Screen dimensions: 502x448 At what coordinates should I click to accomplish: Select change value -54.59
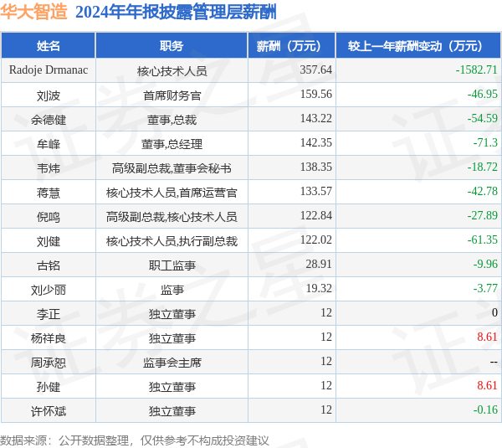coord(482,118)
